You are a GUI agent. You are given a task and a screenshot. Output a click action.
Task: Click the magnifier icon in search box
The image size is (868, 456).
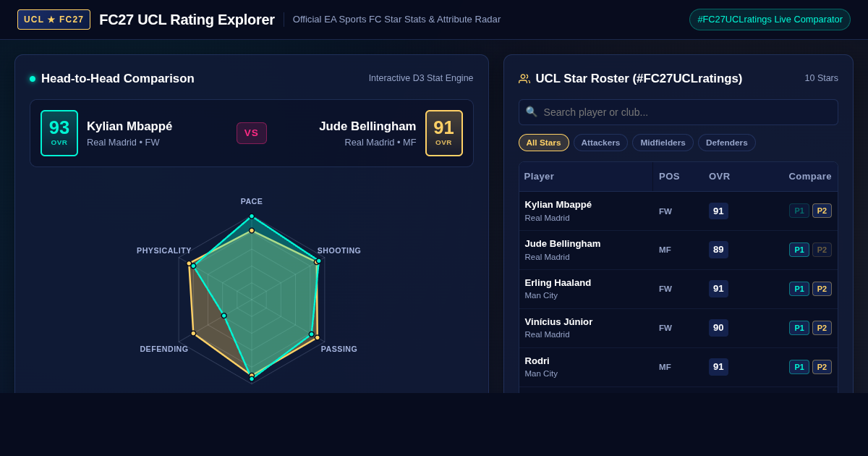[x=532, y=111]
